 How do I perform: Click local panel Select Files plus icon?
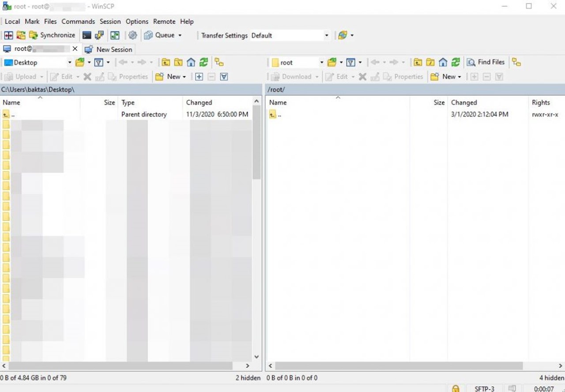(x=199, y=76)
